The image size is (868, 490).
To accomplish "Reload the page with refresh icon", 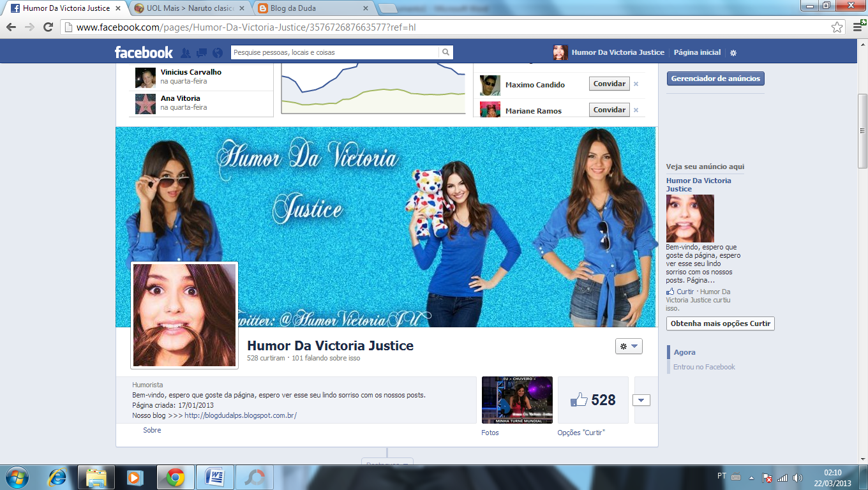I will click(48, 27).
